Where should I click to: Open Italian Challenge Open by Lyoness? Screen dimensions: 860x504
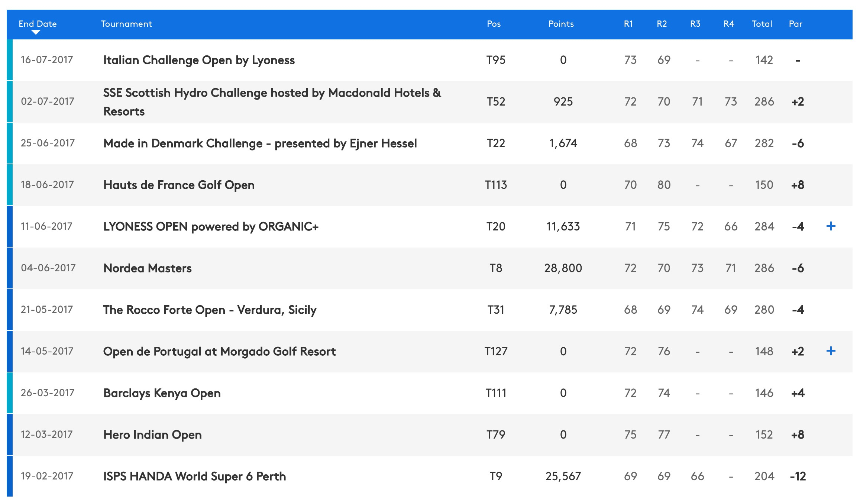[199, 60]
